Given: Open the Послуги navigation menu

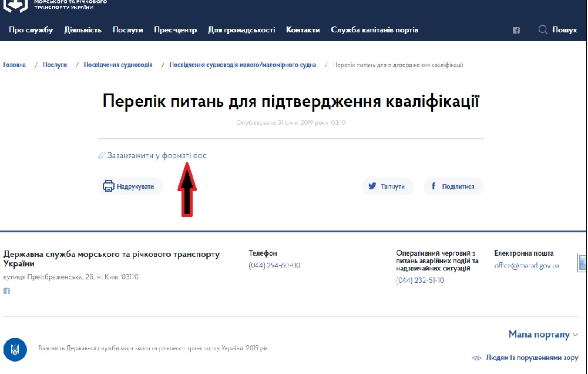Looking at the screenshot, I should coord(127,30).
